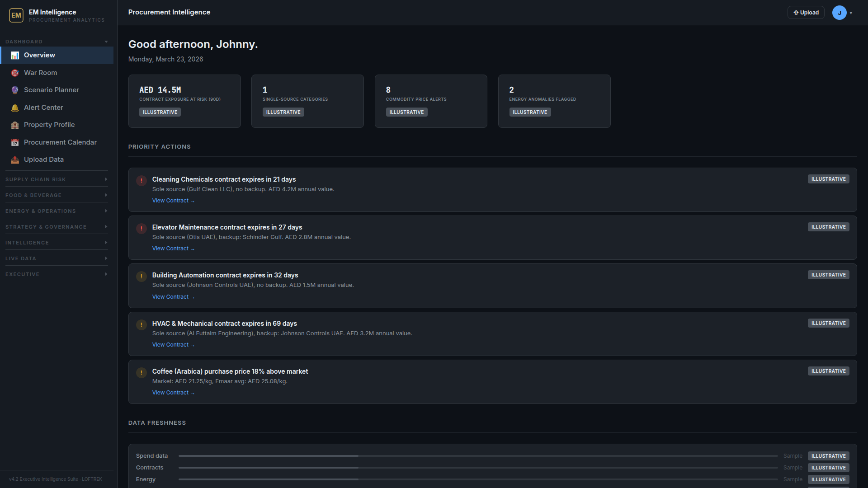Open Property Profile

pyautogui.click(x=57, y=125)
